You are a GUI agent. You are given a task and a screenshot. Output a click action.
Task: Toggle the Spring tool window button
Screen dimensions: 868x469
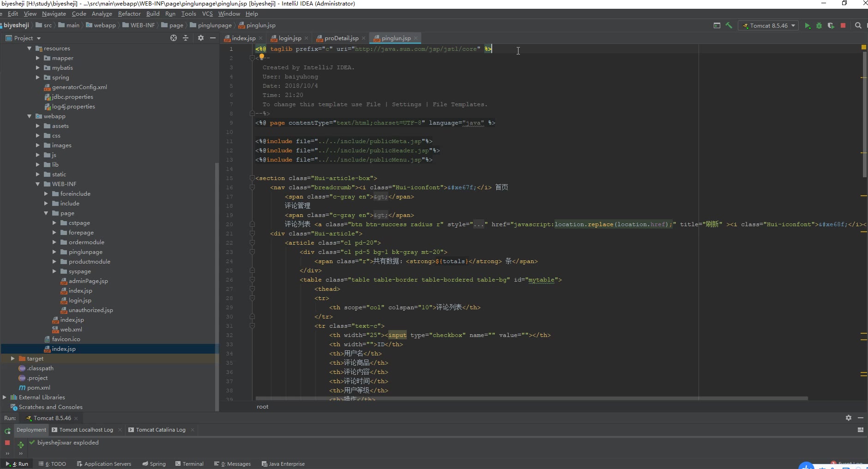pyautogui.click(x=154, y=464)
